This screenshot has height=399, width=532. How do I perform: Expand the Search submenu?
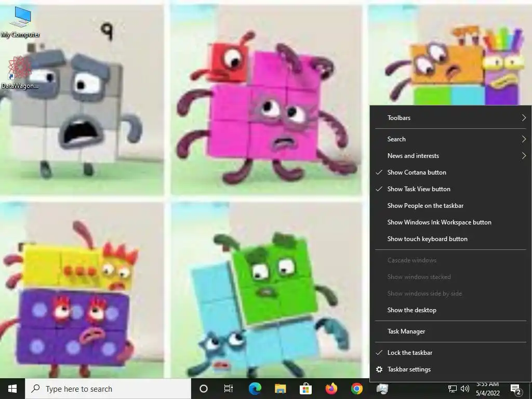[450, 139]
